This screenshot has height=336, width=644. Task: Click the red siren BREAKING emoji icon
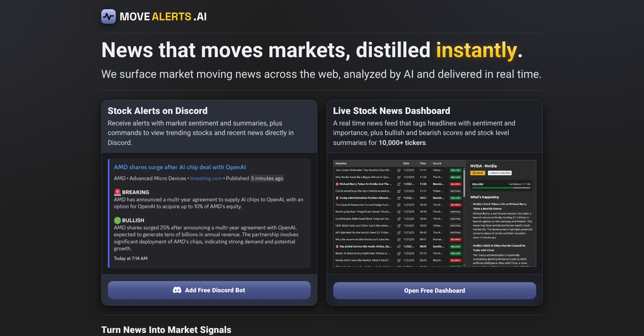[x=118, y=192]
